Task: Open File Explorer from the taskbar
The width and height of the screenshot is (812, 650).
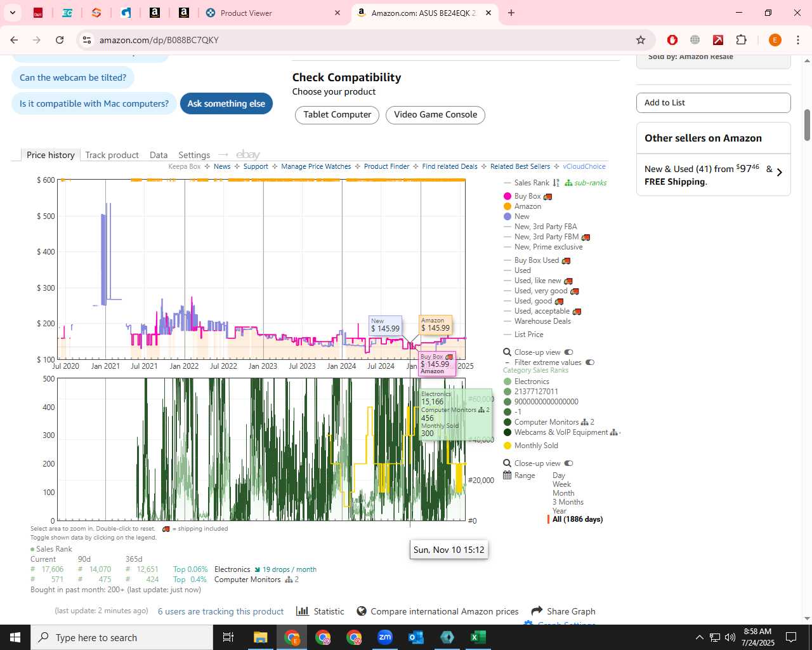Action: (261, 637)
